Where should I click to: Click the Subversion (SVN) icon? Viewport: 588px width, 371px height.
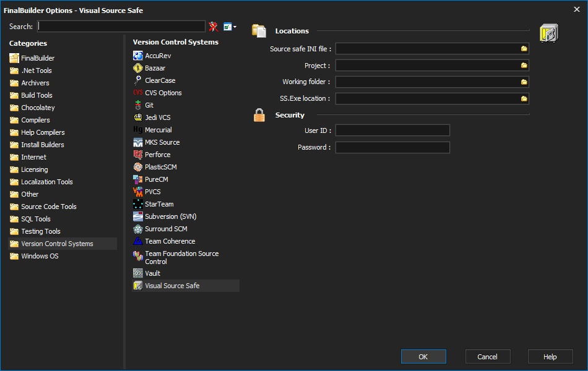click(x=138, y=216)
